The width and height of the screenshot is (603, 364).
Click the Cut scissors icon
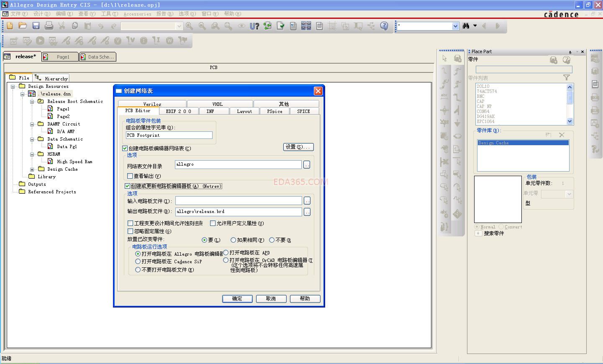pos(62,26)
